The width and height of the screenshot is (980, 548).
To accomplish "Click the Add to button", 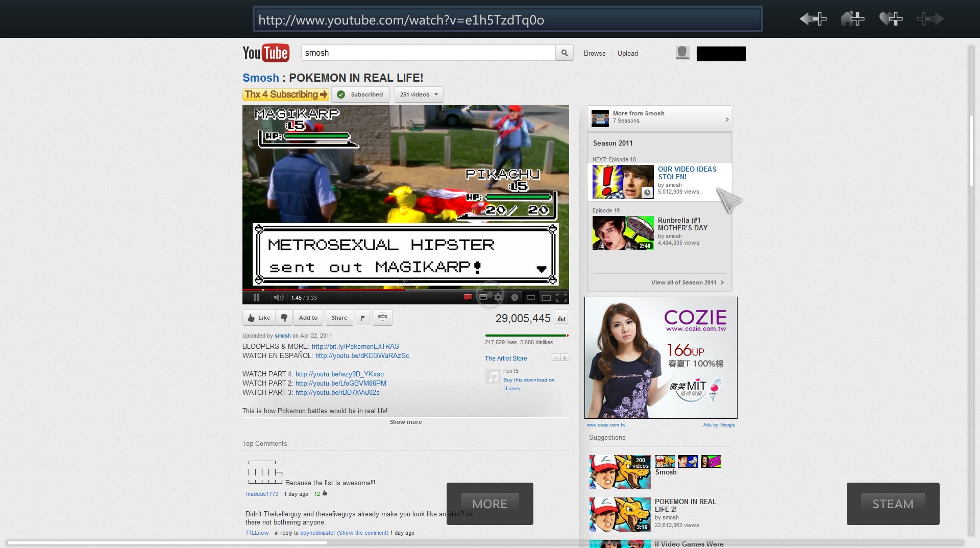I will 308,318.
